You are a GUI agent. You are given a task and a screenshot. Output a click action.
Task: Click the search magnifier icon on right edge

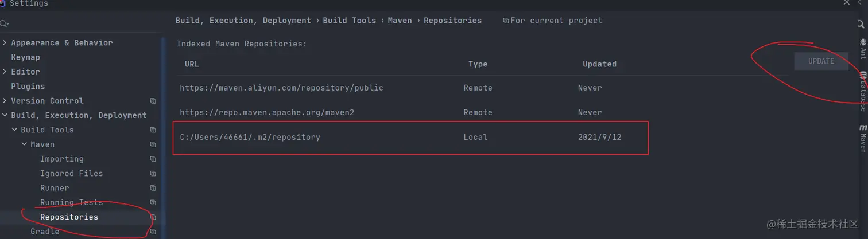(861, 25)
